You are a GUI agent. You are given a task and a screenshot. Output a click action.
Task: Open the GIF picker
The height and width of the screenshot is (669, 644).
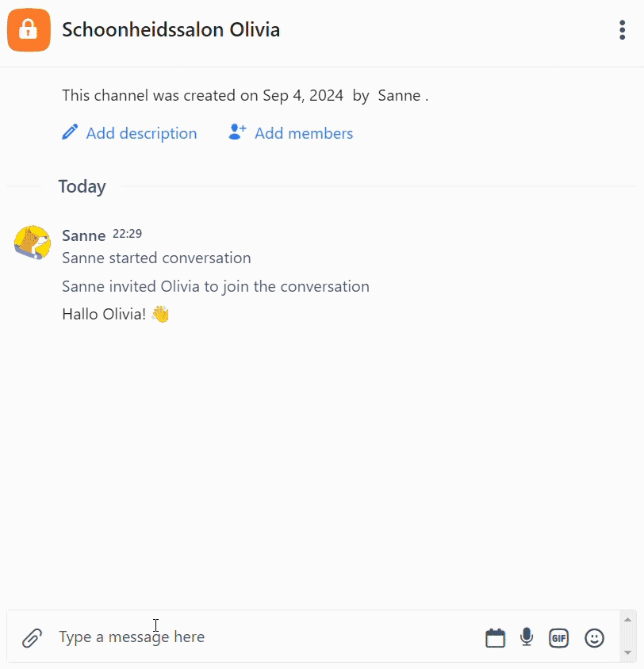[558, 638]
